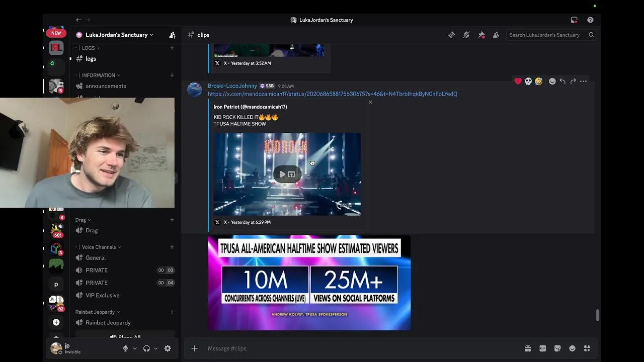Open the x.com mendozamicah17 status link

point(333,94)
